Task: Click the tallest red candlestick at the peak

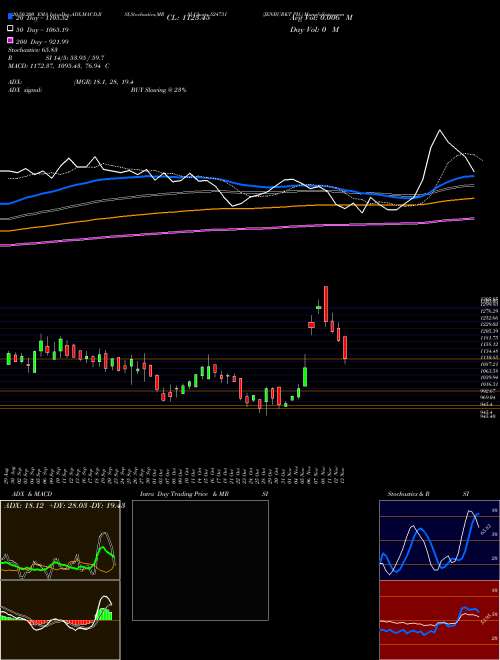Action: coord(326,304)
